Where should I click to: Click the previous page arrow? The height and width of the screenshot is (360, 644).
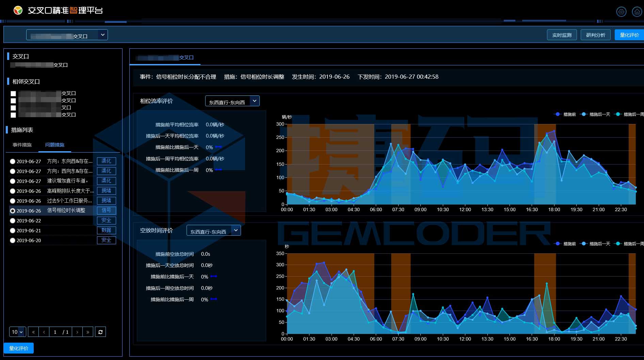coord(44,332)
